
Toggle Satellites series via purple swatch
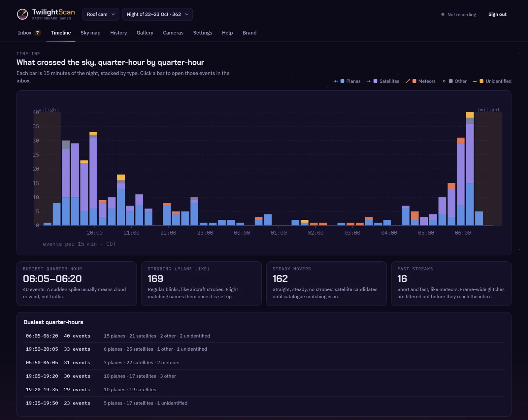coord(375,81)
